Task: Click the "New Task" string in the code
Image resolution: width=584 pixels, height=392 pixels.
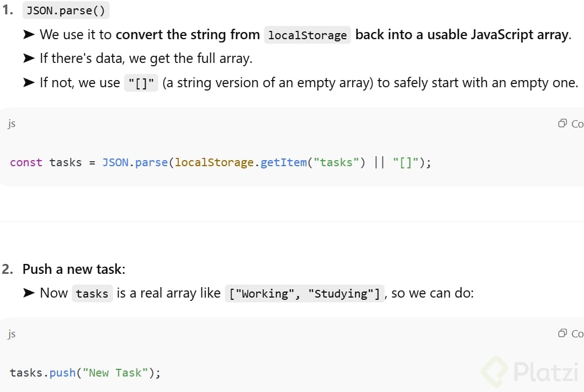Action: point(112,373)
